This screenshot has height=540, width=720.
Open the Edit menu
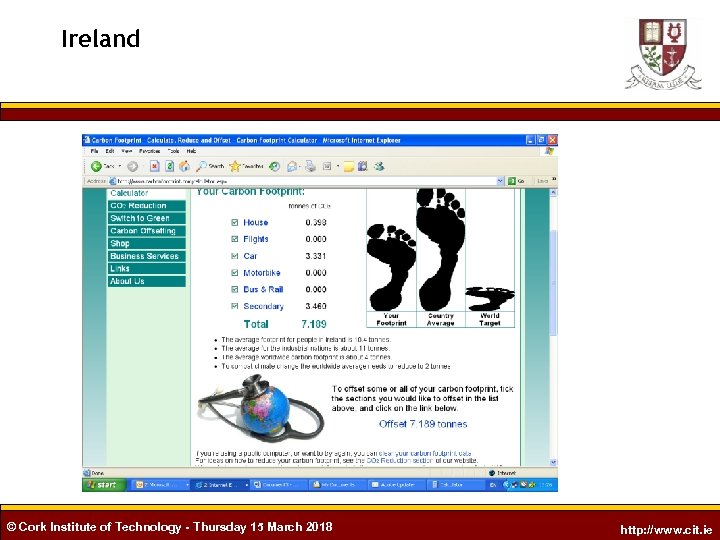(110, 151)
